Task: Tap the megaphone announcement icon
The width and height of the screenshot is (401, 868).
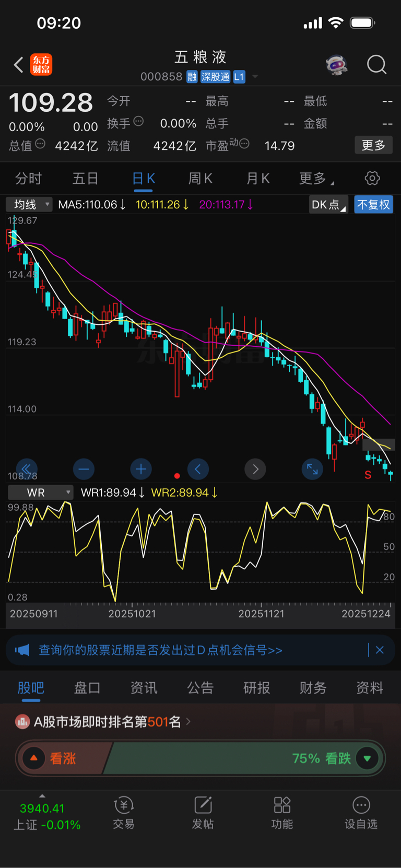Action: [x=22, y=650]
